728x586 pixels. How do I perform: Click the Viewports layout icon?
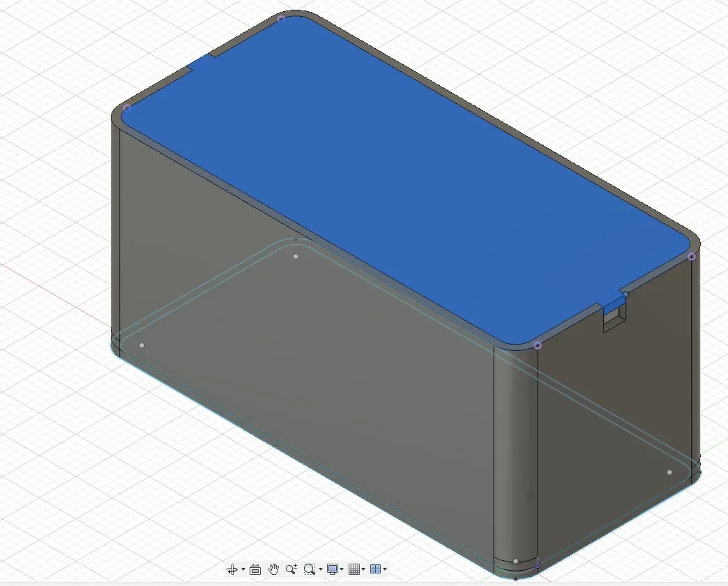[x=375, y=569]
